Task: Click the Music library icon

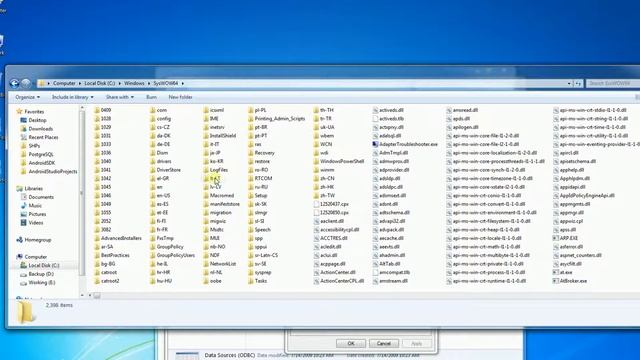Action: click(x=23, y=205)
